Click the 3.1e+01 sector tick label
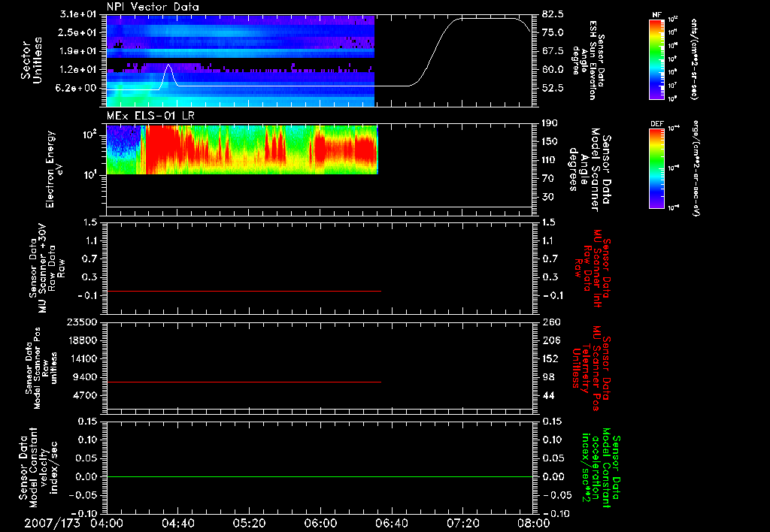 coord(80,14)
